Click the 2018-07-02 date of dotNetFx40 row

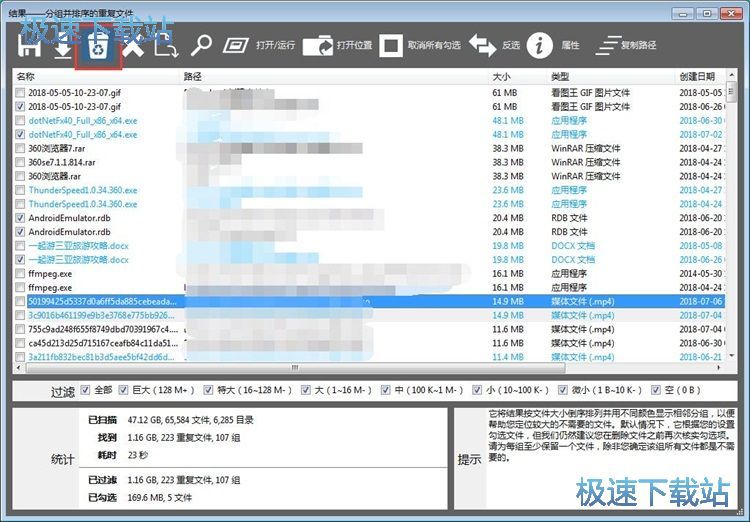701,134
